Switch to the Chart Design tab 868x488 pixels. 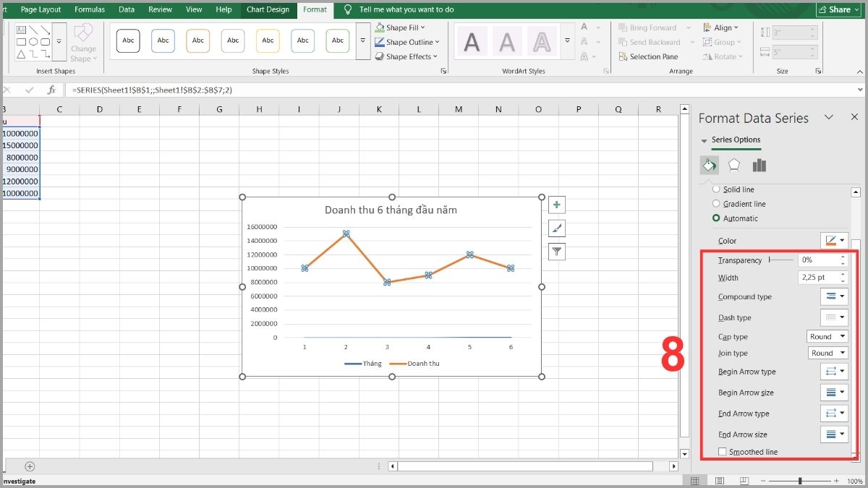tap(268, 9)
